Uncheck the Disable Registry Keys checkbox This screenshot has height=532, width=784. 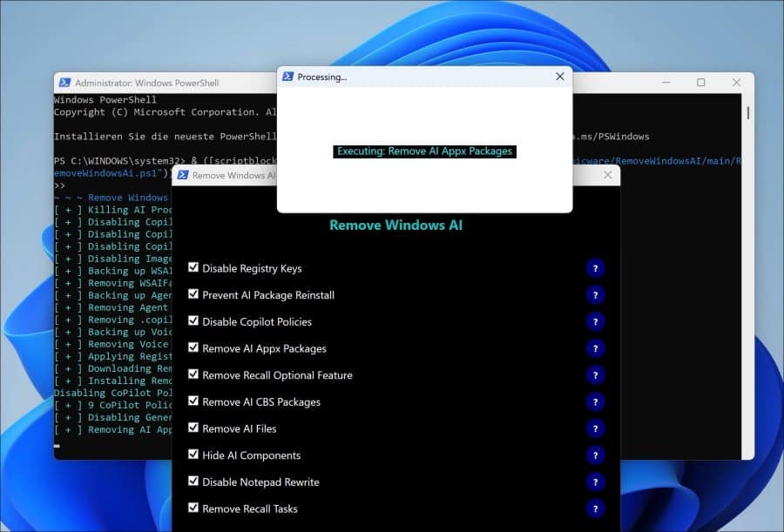coord(193,267)
